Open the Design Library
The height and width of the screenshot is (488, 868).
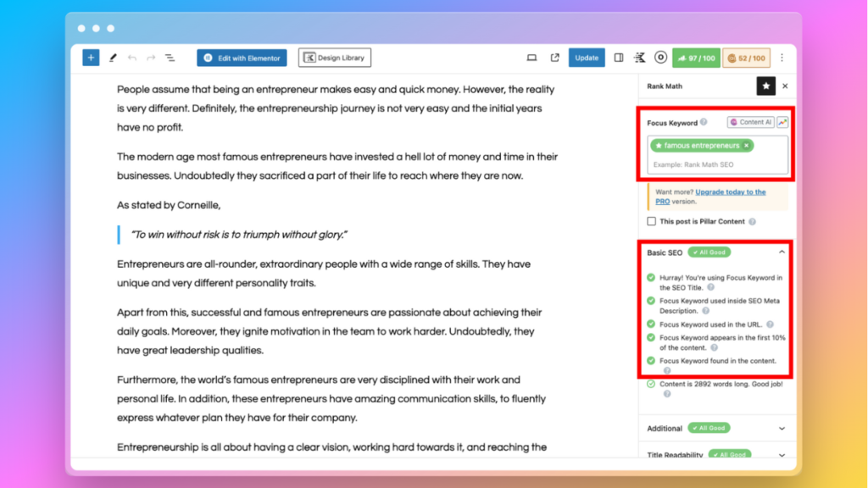point(335,58)
